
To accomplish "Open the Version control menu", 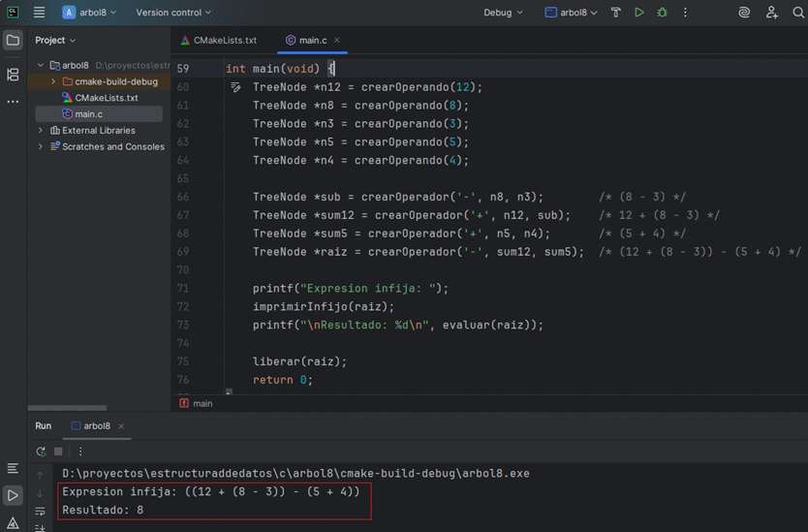I will [x=173, y=13].
